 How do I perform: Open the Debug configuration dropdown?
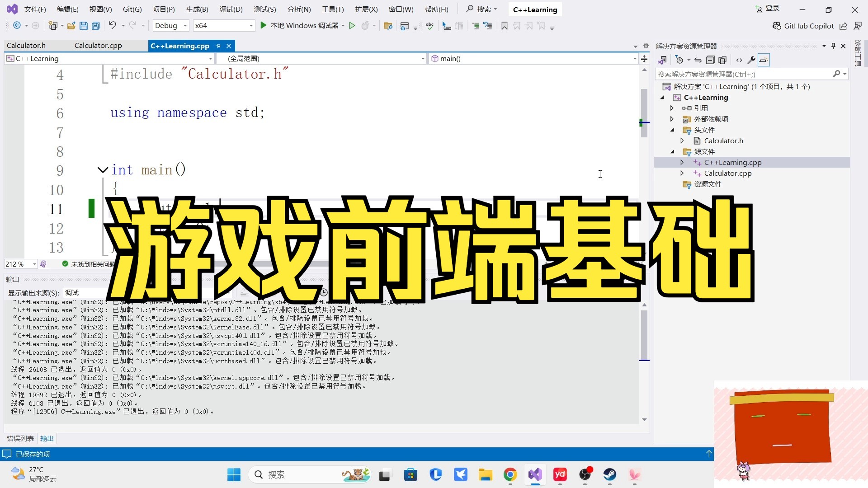tap(171, 26)
